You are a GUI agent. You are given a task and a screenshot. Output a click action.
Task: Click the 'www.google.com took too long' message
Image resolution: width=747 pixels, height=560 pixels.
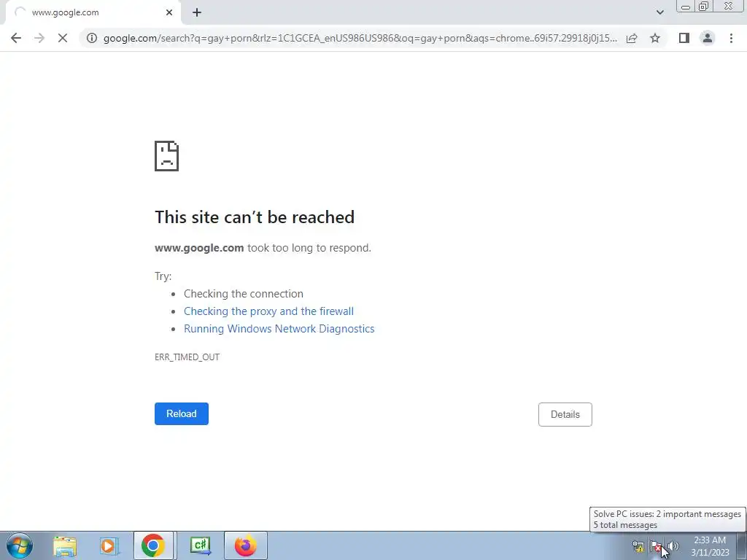point(263,248)
